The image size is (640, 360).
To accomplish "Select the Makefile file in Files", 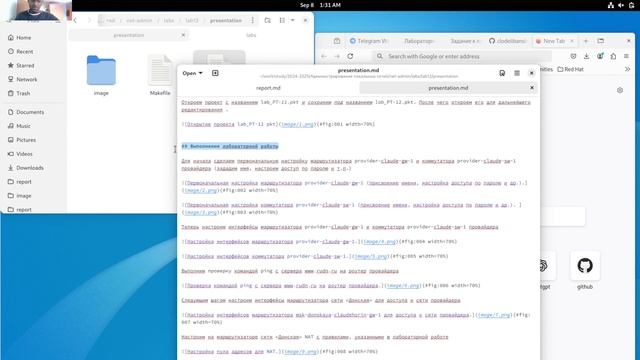I will coord(160,75).
